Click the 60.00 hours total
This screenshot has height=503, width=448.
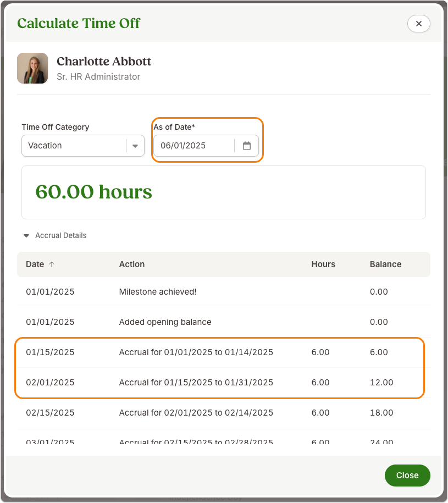tap(93, 192)
